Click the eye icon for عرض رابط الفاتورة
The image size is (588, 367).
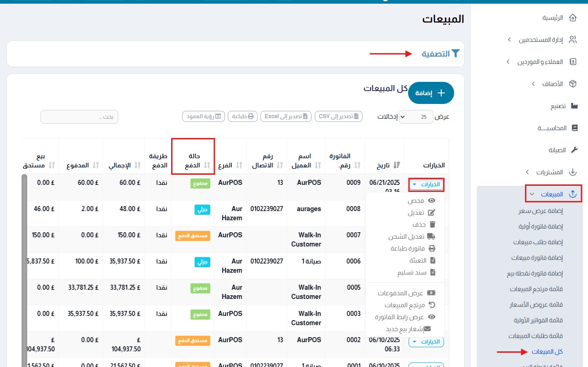(x=432, y=317)
